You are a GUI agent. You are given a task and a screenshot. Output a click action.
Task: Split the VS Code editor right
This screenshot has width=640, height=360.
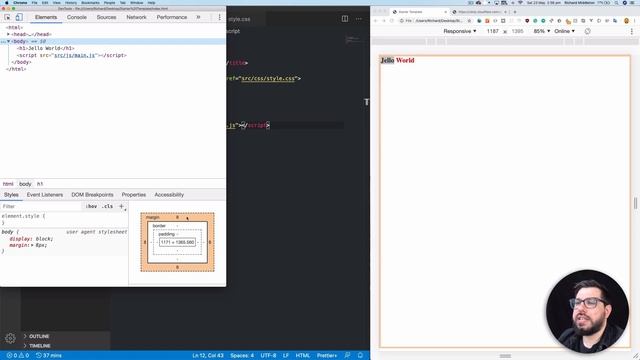(x=345, y=18)
